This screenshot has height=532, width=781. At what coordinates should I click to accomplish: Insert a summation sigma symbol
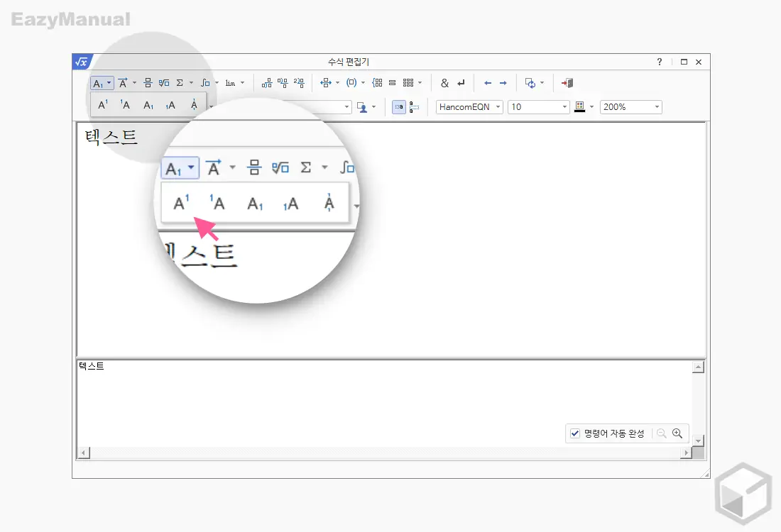click(x=180, y=83)
